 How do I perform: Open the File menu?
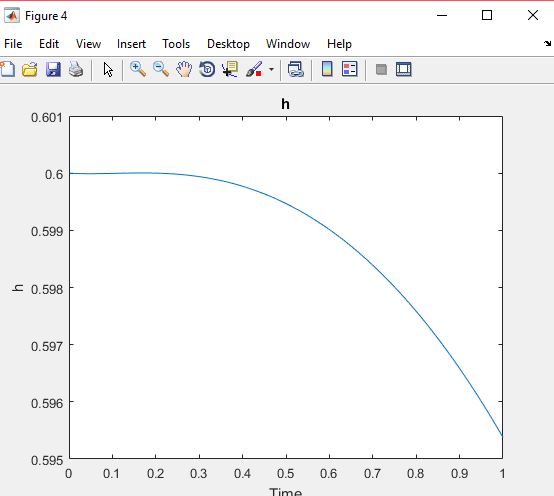tap(13, 44)
